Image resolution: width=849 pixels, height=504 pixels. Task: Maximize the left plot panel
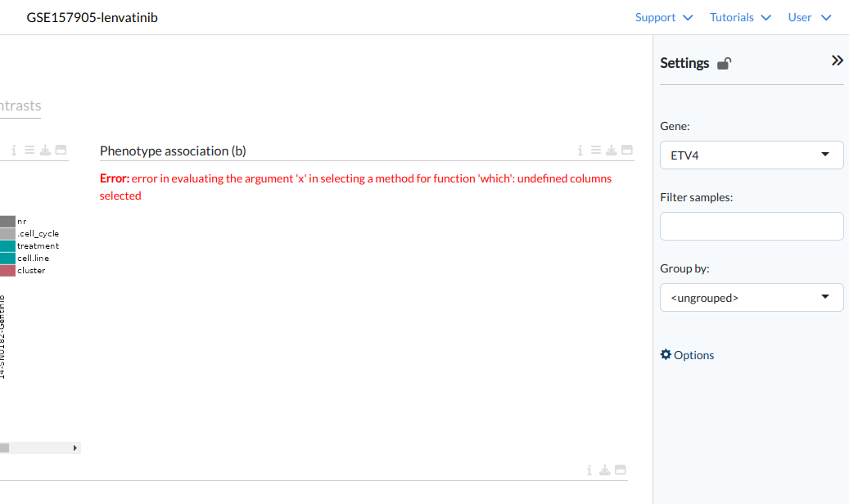tap(61, 150)
